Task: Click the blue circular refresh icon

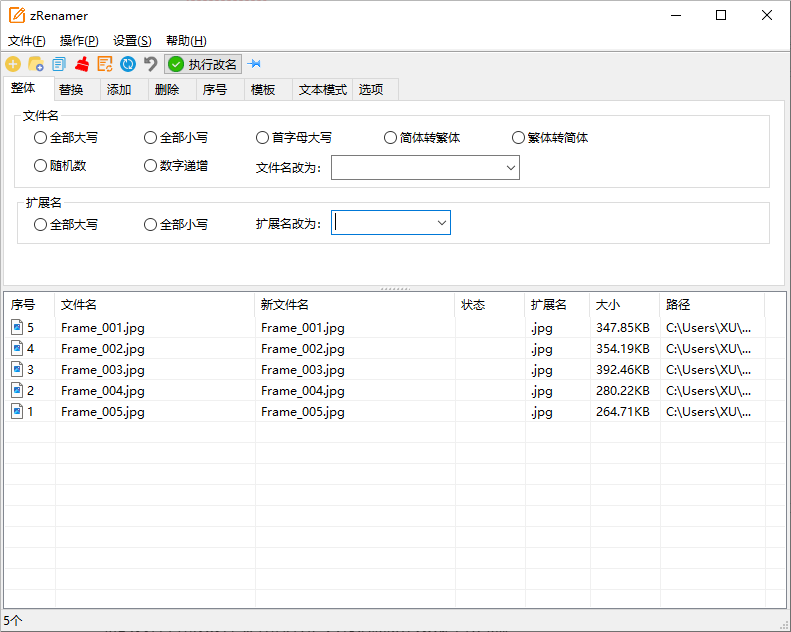Action: [128, 64]
